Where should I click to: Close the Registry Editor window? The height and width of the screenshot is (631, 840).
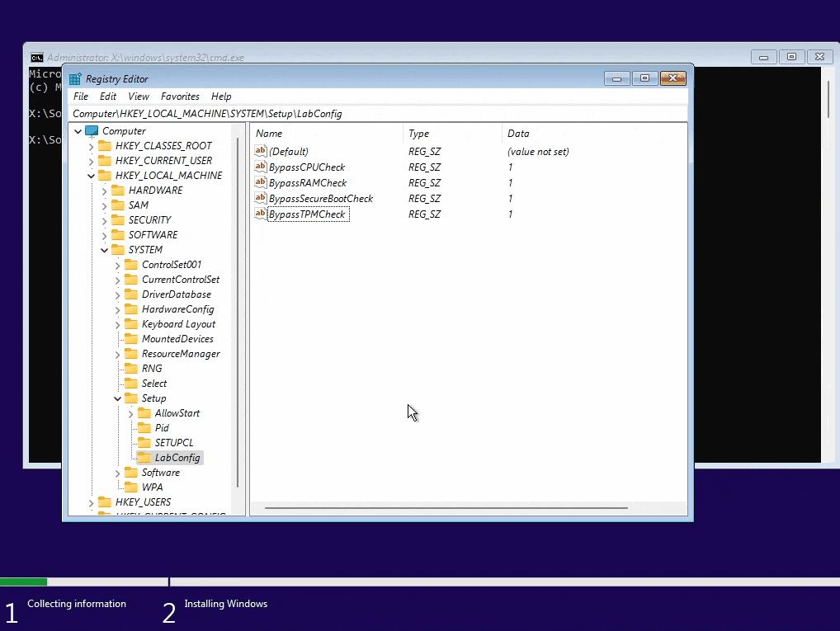[672, 78]
